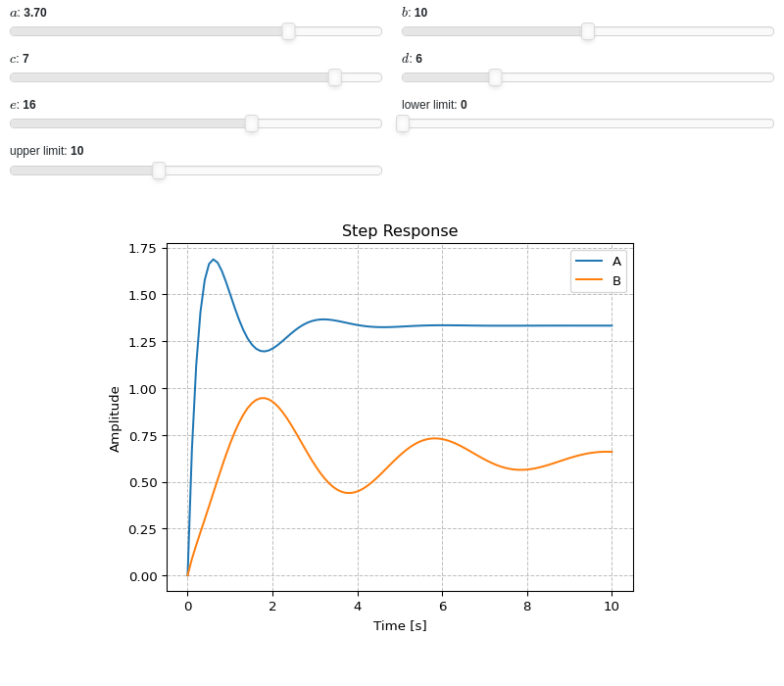Click the far right of lower limit track

(x=770, y=123)
